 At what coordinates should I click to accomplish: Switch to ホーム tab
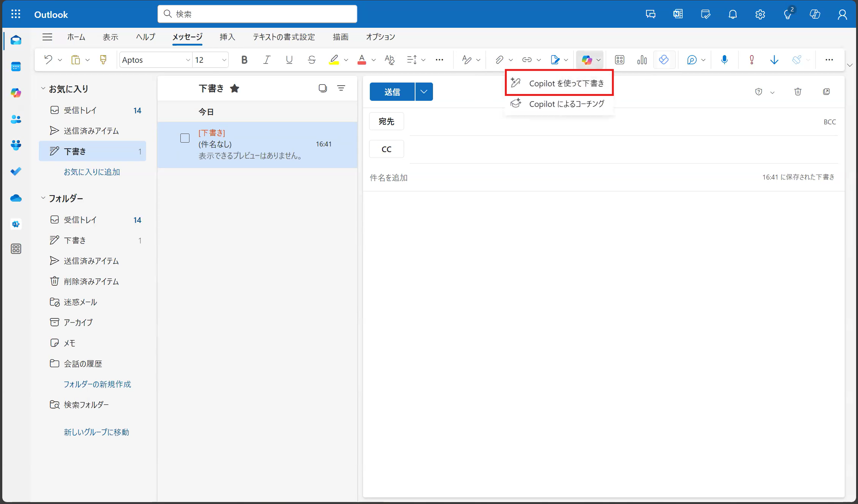coord(76,37)
